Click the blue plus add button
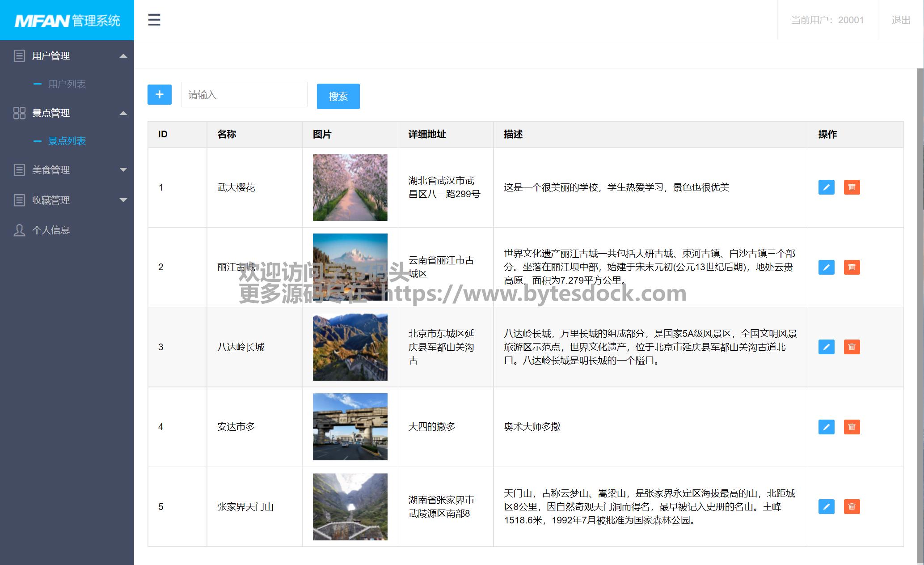 (x=160, y=94)
